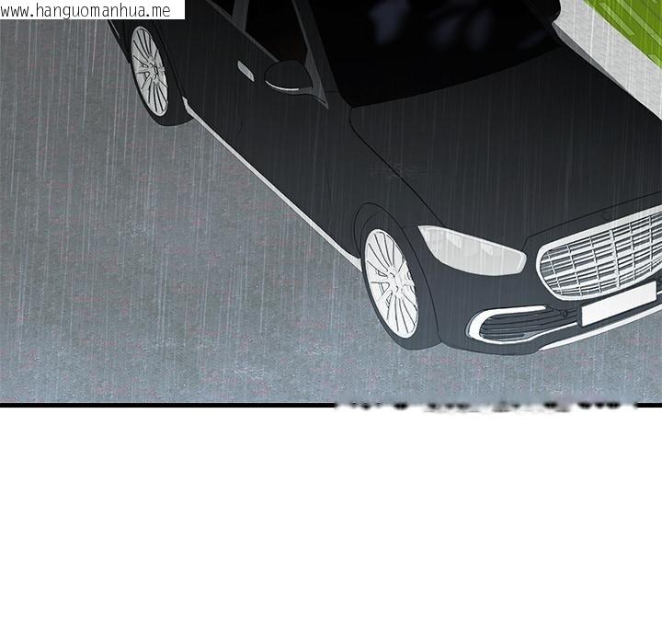Click the green patch behind the car
Screen dimensions: 662x644
tap(616, 37)
